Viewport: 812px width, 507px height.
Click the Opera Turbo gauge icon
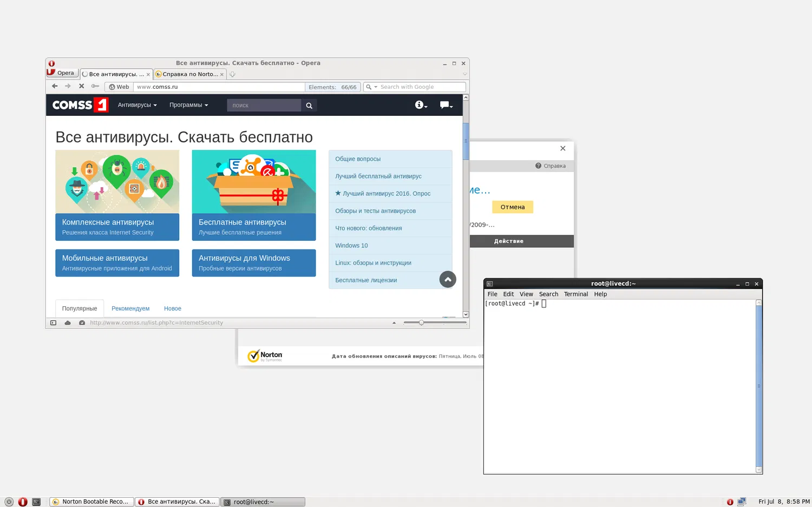point(82,323)
